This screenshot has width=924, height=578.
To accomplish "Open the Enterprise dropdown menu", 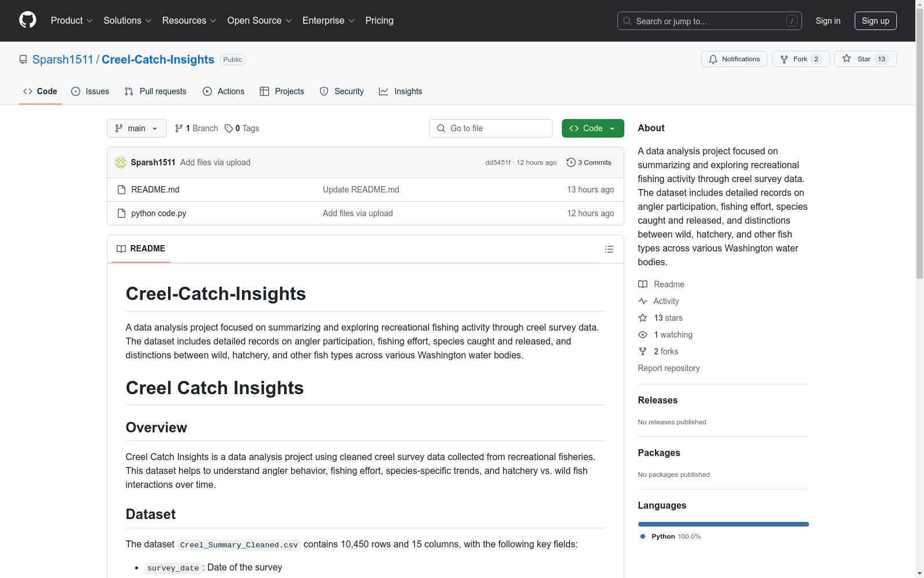I will tap(329, 21).
